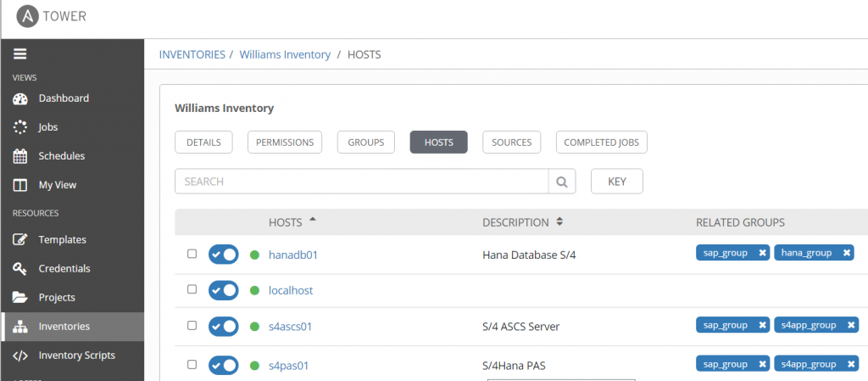The image size is (868, 381).
Task: Switch to the GROUPS tab
Action: 366,143
